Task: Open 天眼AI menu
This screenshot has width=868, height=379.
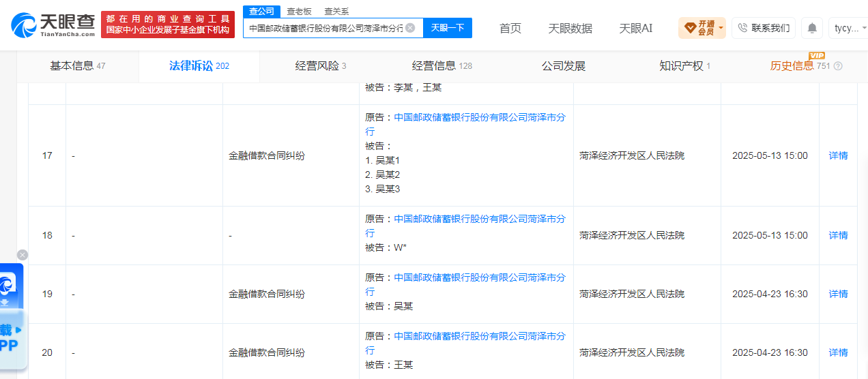Action: click(636, 28)
